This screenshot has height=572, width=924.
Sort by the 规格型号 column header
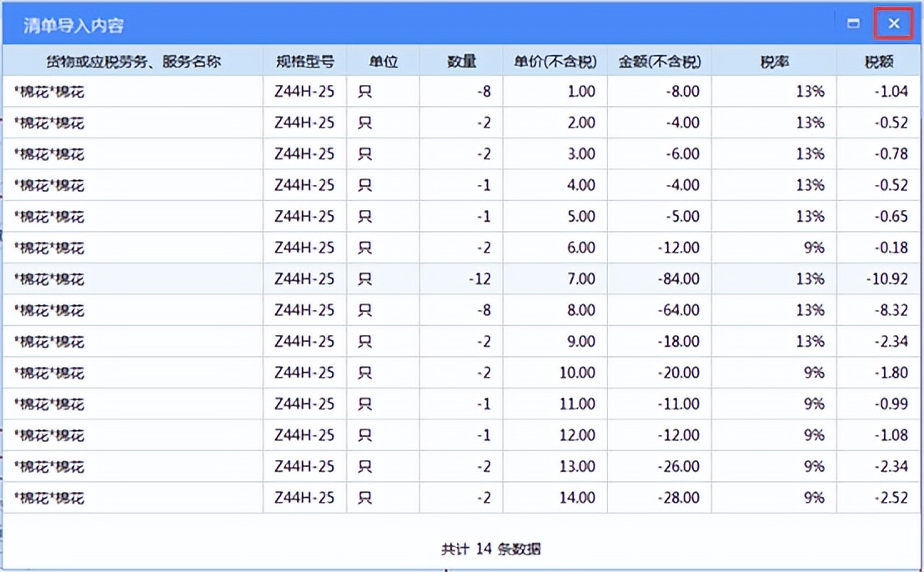point(304,60)
